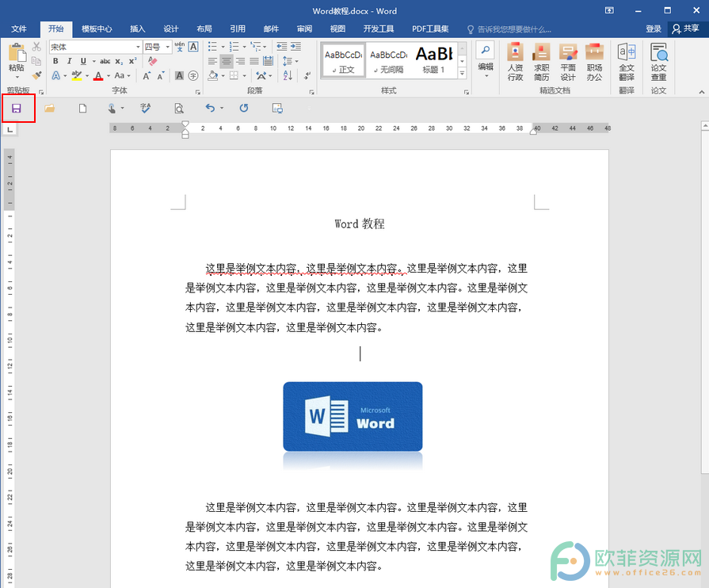Click the Cut scissors icon
Viewport: 709px width, 588px height.
[36, 47]
